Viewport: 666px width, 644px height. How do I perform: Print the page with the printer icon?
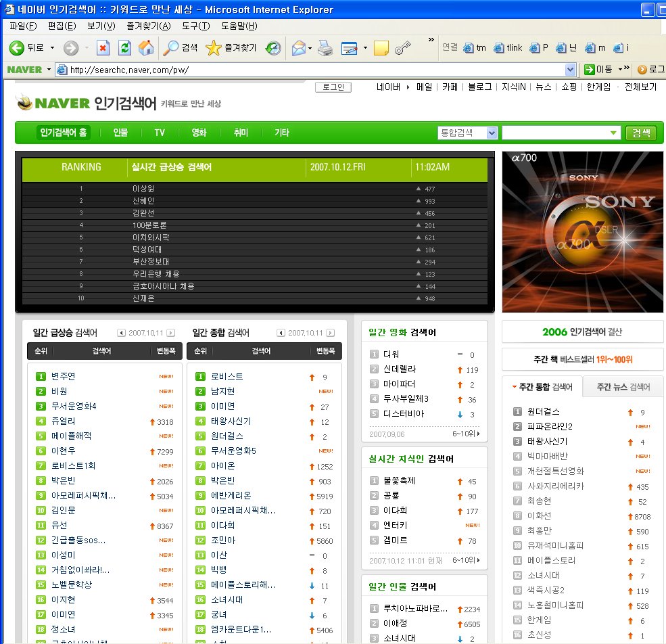(325, 47)
